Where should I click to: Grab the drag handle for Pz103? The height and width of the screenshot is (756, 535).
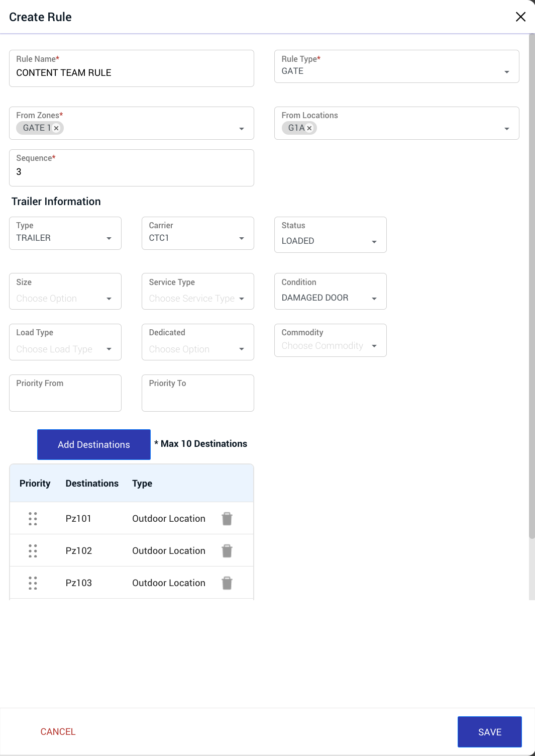pos(33,583)
